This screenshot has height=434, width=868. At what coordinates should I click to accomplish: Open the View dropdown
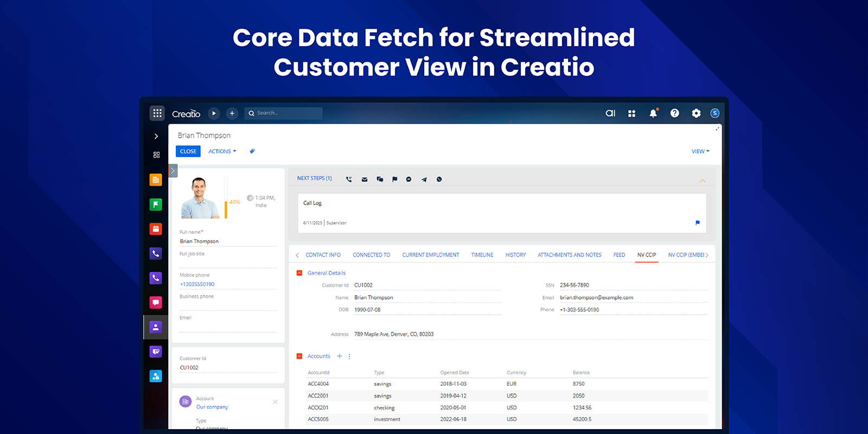click(700, 151)
